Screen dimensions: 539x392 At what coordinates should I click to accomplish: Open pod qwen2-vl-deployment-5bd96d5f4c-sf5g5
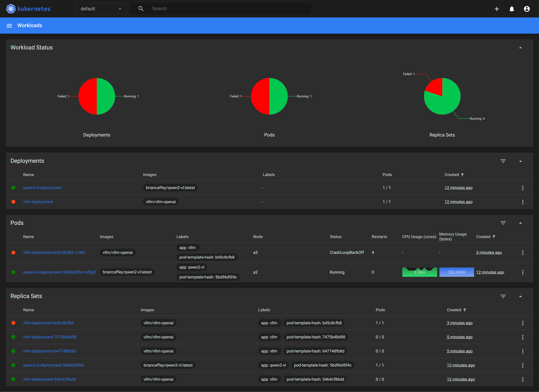click(x=59, y=272)
